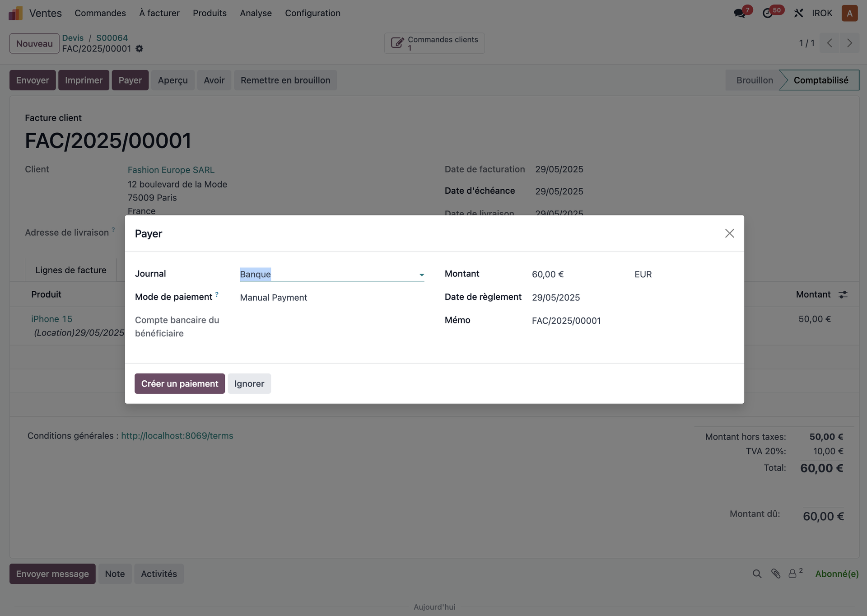
Task: Expand the Journal dropdown arrow
Action: pos(421,275)
